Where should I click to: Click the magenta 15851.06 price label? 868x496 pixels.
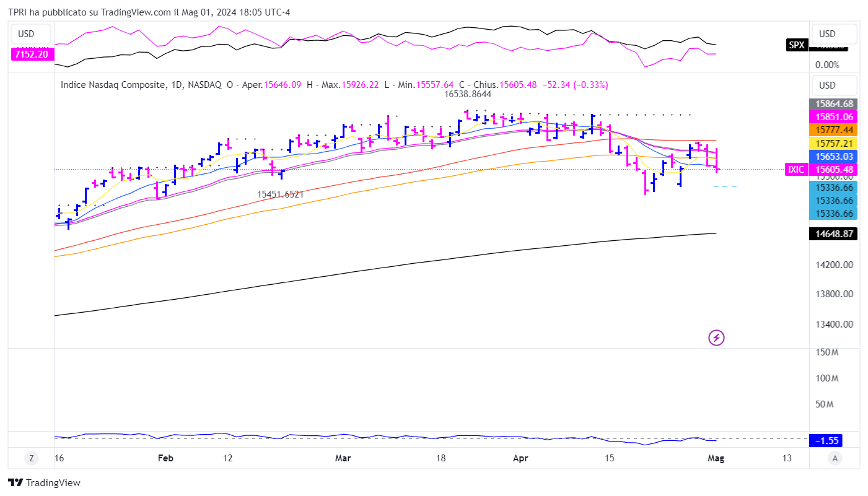[833, 116]
